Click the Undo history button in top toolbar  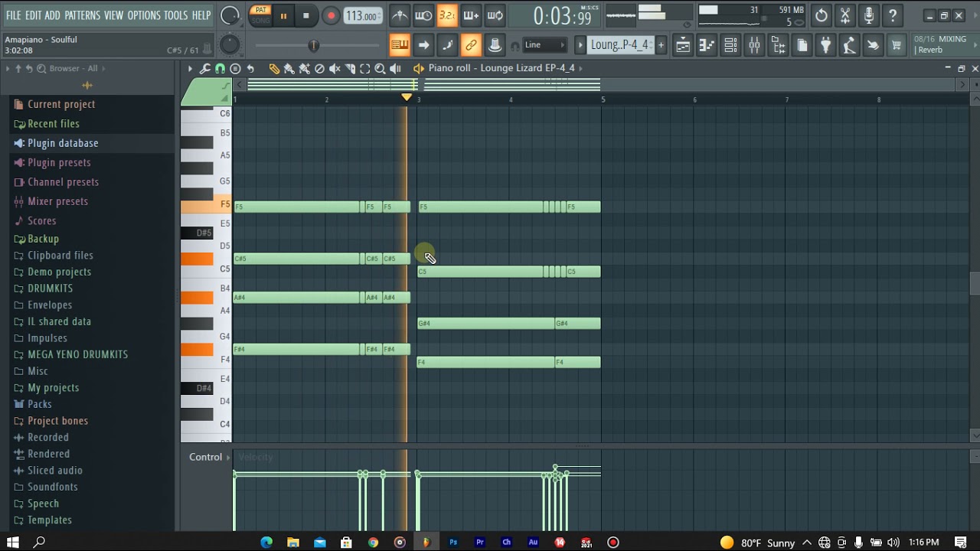(x=822, y=15)
